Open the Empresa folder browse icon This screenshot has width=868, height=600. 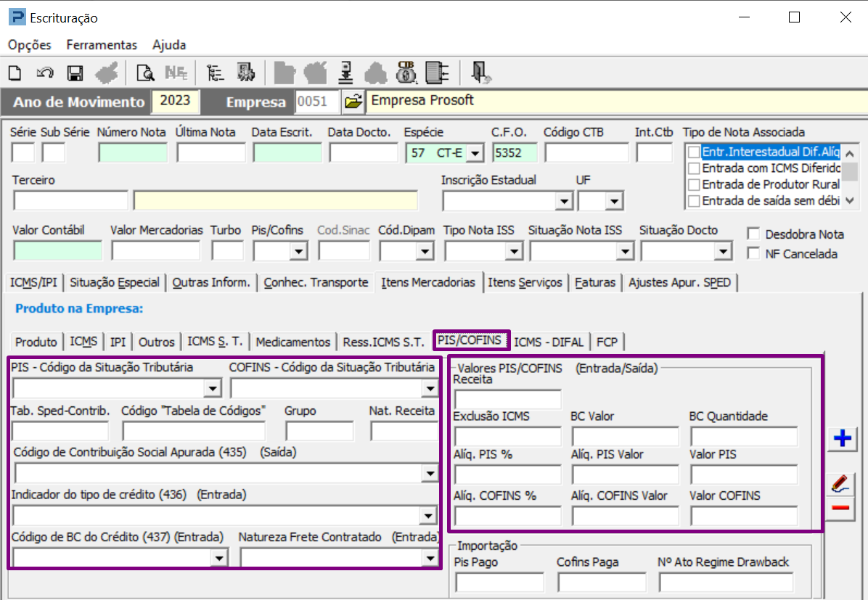tap(353, 102)
